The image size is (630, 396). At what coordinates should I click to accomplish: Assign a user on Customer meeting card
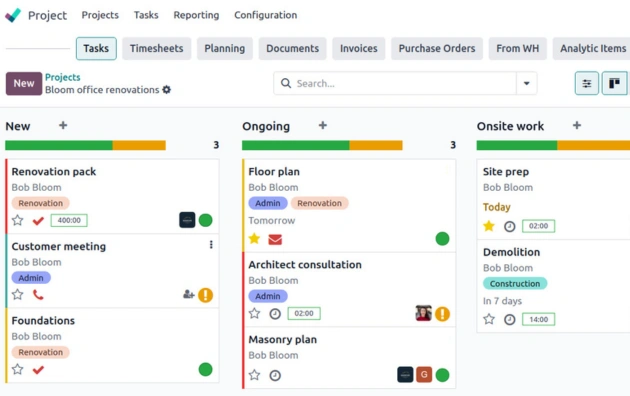click(188, 294)
